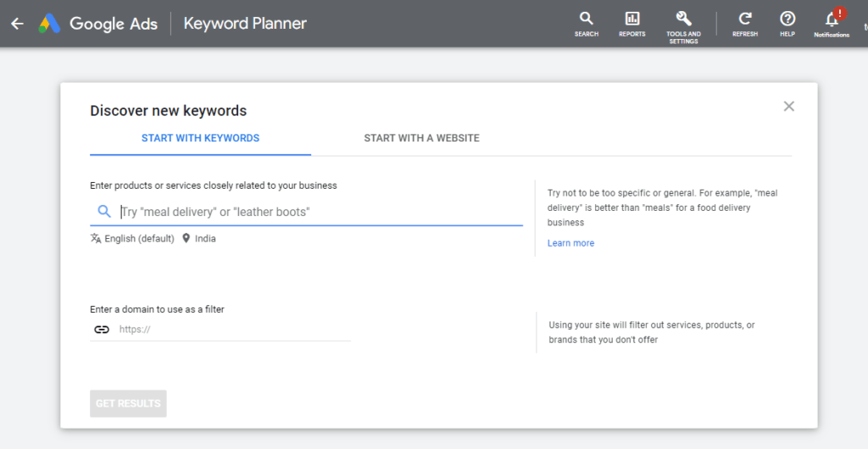The width and height of the screenshot is (868, 449).
Task: Click the magnifier icon in keyword field
Action: tap(104, 212)
